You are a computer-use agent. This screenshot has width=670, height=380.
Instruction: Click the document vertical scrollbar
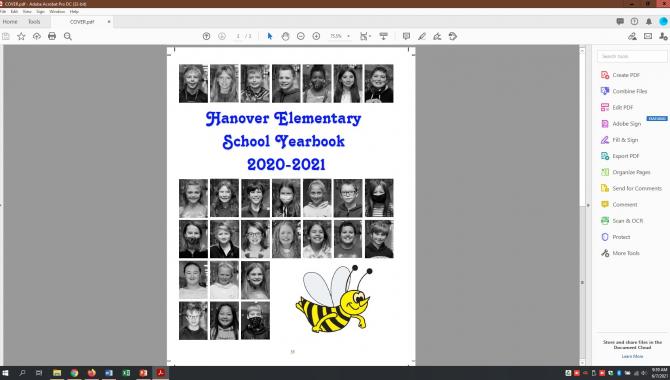[x=582, y=205]
